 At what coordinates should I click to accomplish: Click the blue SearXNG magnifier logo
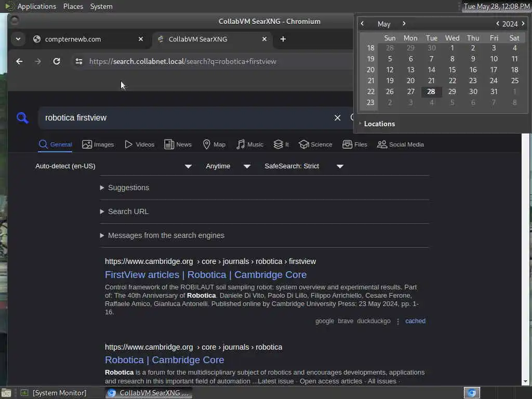tap(22, 118)
